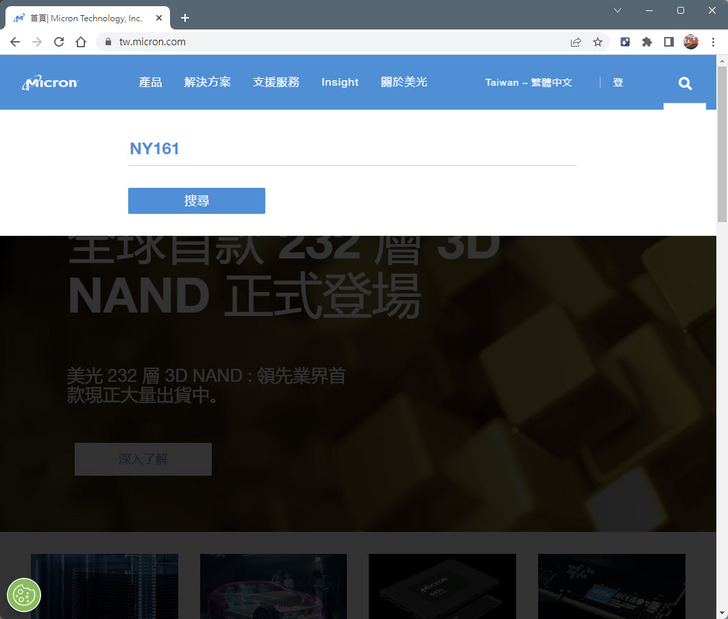The width and height of the screenshot is (728, 619).
Task: Click the blue 搜尋 search button
Action: (x=196, y=201)
